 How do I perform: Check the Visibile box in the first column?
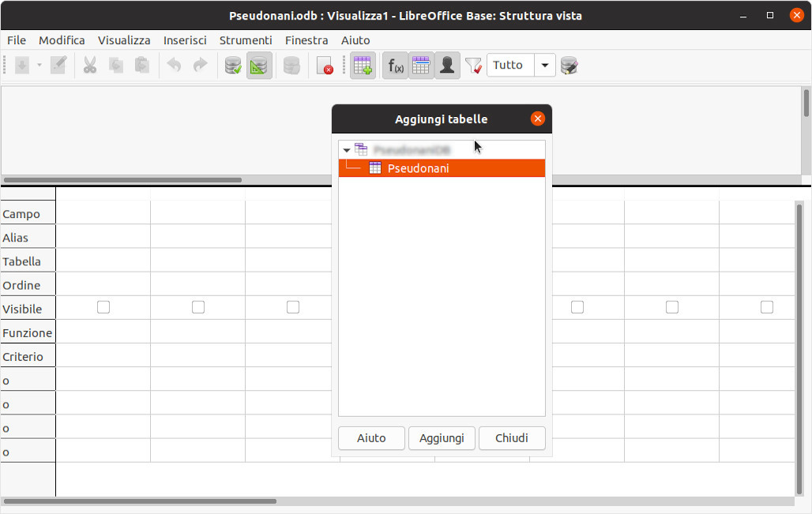pyautogui.click(x=103, y=307)
